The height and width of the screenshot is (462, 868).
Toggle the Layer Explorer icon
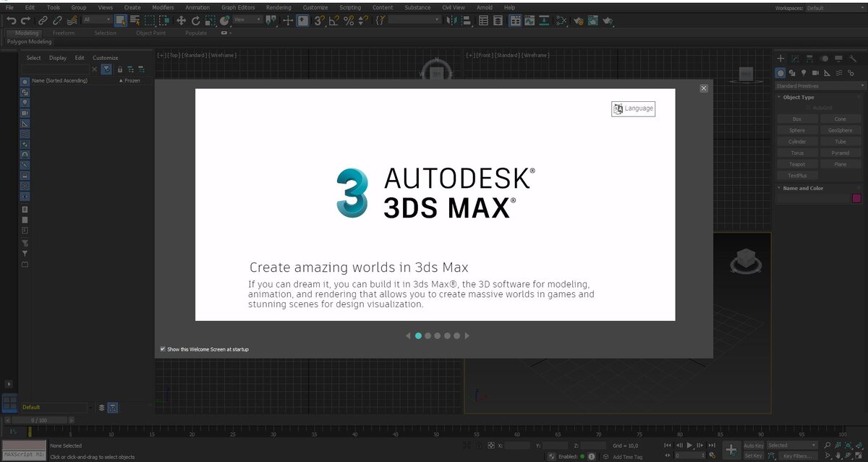coord(498,21)
